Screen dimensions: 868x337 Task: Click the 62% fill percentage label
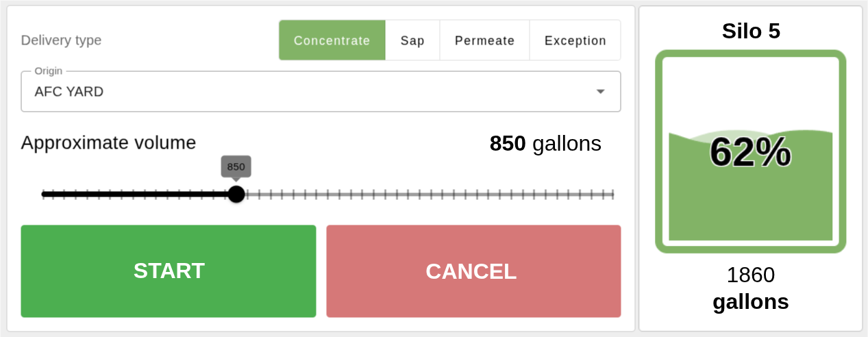pyautogui.click(x=751, y=152)
